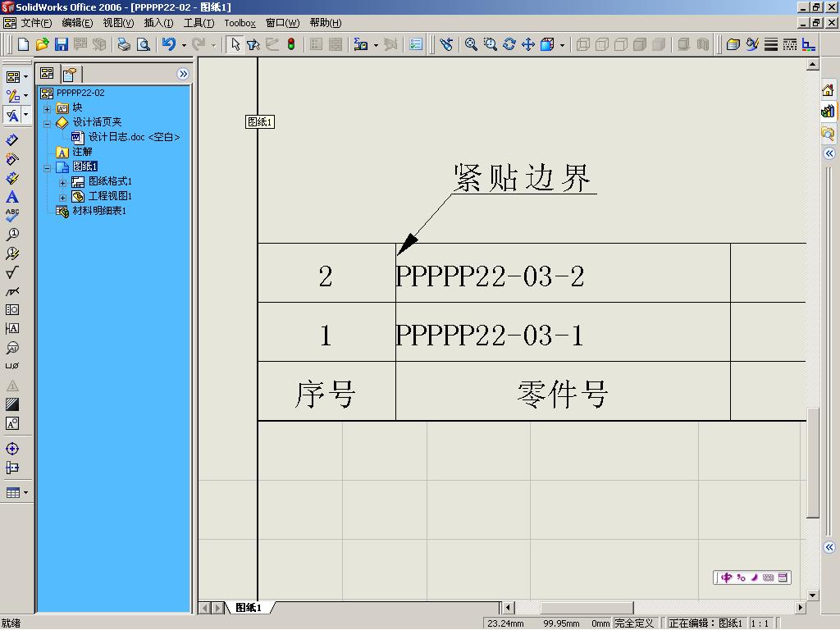The image size is (840, 630).
Task: Save the drawing with the floppy disk icon
Action: pyautogui.click(x=62, y=44)
